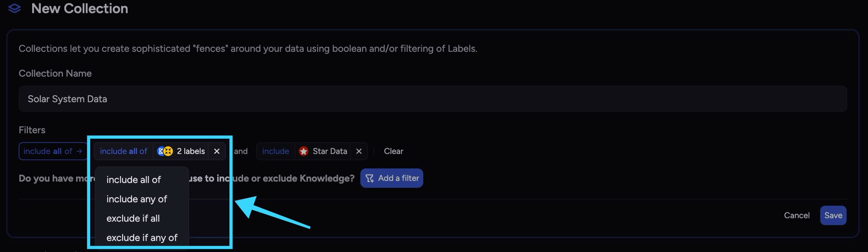Screen dimensions: 868x252
Task: Remove the 2 labels filter with its X
Action: click(217, 151)
